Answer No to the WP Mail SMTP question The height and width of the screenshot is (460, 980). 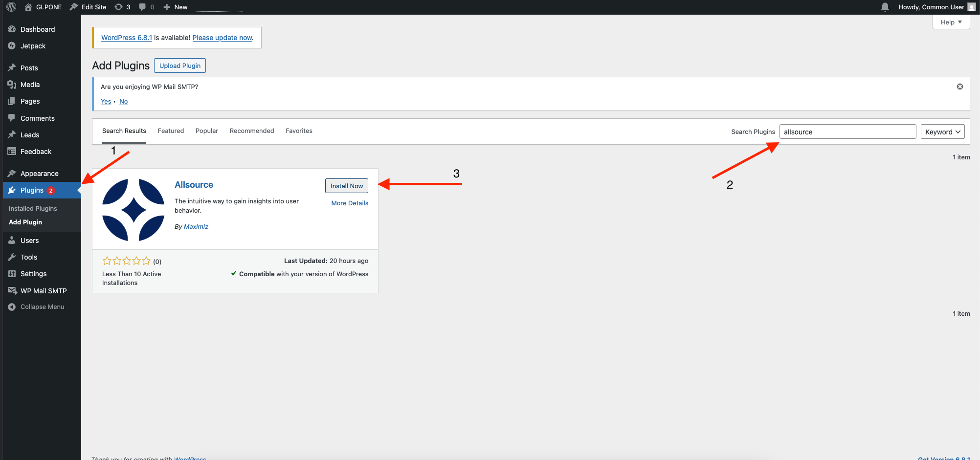pyautogui.click(x=124, y=102)
